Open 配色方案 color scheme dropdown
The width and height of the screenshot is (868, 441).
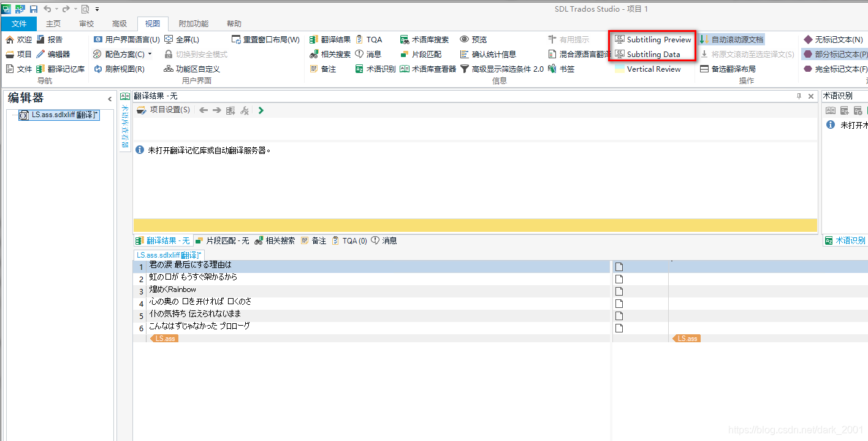tap(122, 54)
